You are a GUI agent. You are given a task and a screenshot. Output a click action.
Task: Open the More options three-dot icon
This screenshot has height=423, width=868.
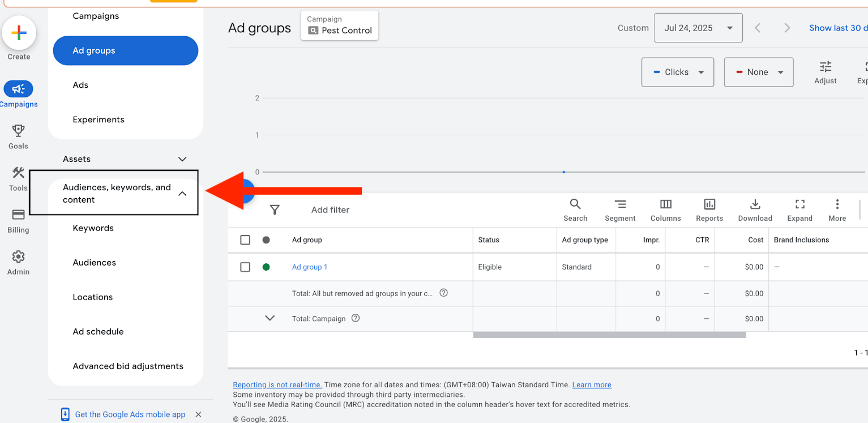[837, 204]
